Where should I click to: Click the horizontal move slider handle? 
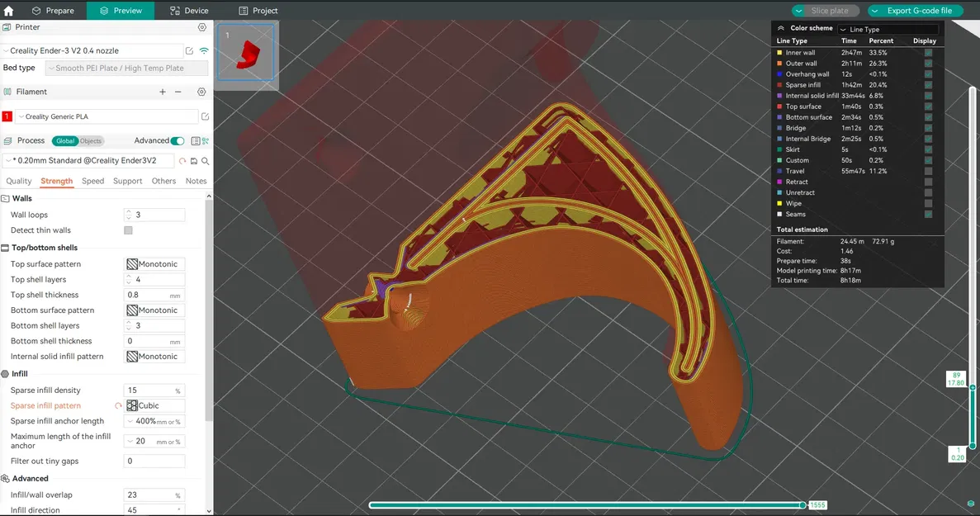(x=802, y=504)
